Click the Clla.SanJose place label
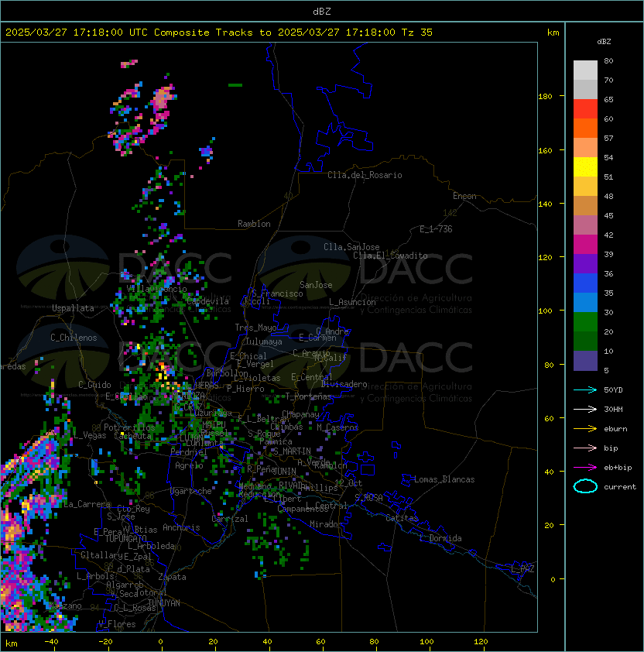The height and width of the screenshot is (652, 644). (351, 247)
